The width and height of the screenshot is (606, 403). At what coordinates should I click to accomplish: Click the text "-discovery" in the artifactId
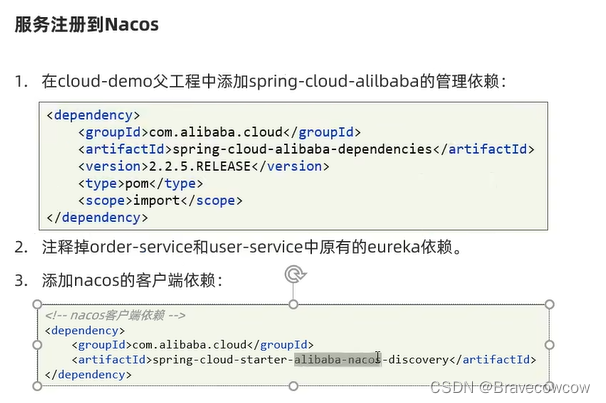[x=415, y=360]
